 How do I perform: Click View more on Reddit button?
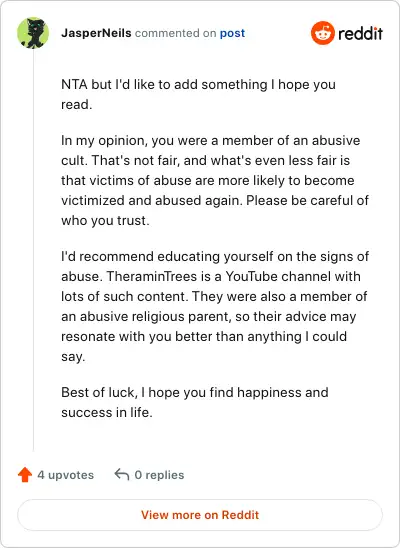(200, 515)
